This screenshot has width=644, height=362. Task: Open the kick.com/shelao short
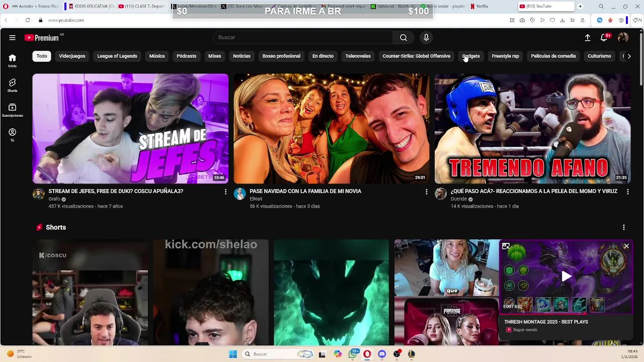[211, 293]
